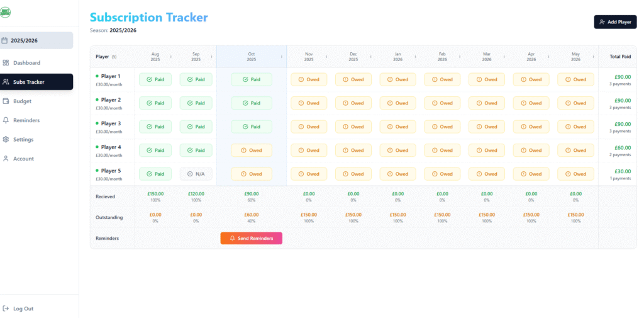Select Player 3 name in the table
This screenshot has height=318, width=644.
(x=111, y=123)
